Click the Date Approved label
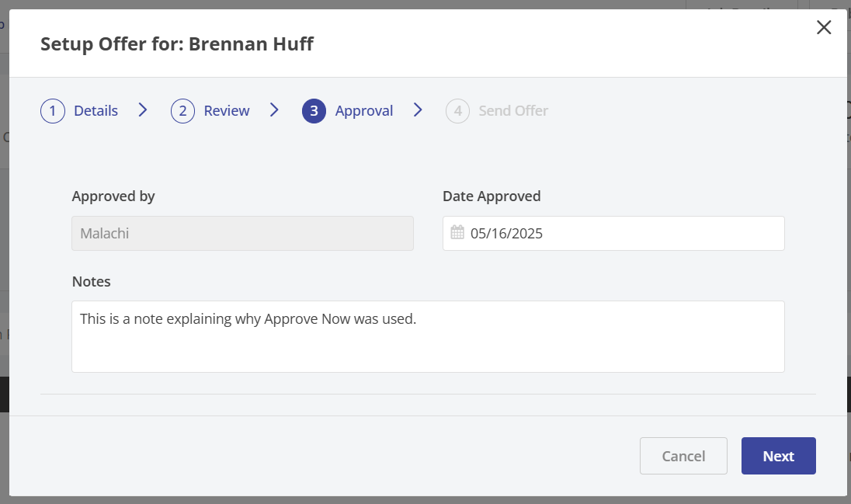Image resolution: width=851 pixels, height=504 pixels. point(491,196)
